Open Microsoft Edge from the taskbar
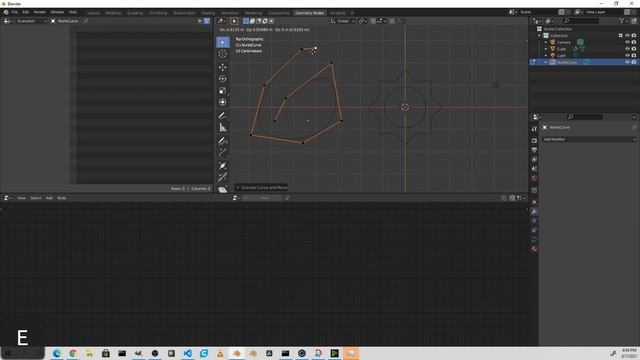640x360 pixels. 57,353
